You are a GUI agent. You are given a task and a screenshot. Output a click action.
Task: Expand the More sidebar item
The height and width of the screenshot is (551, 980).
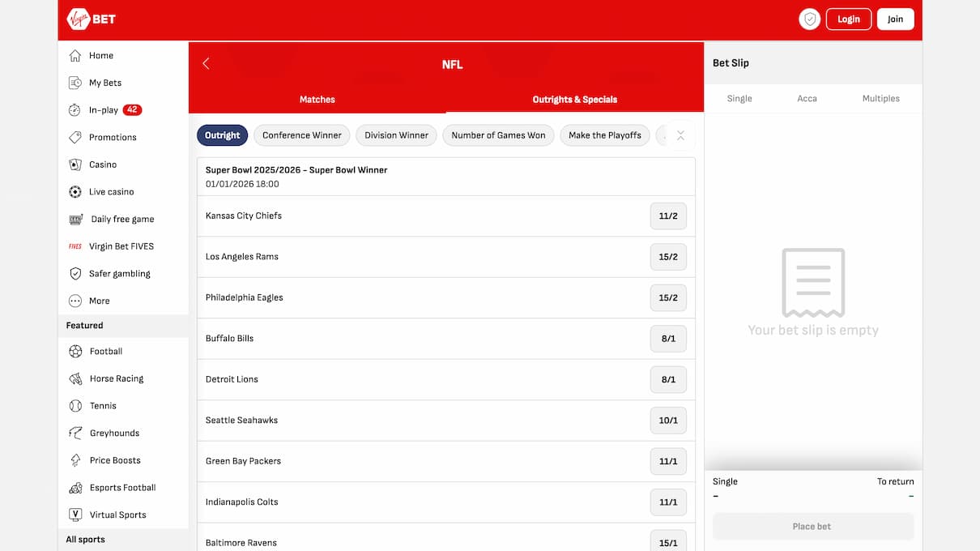(100, 301)
